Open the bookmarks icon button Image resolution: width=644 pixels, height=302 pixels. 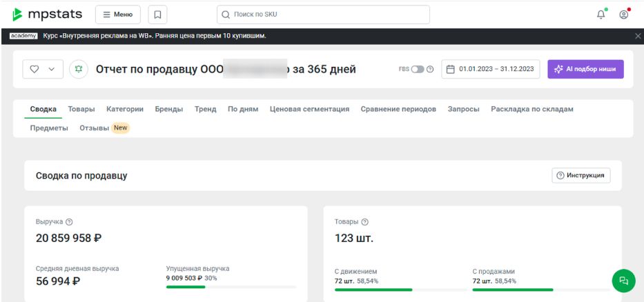pos(157,14)
